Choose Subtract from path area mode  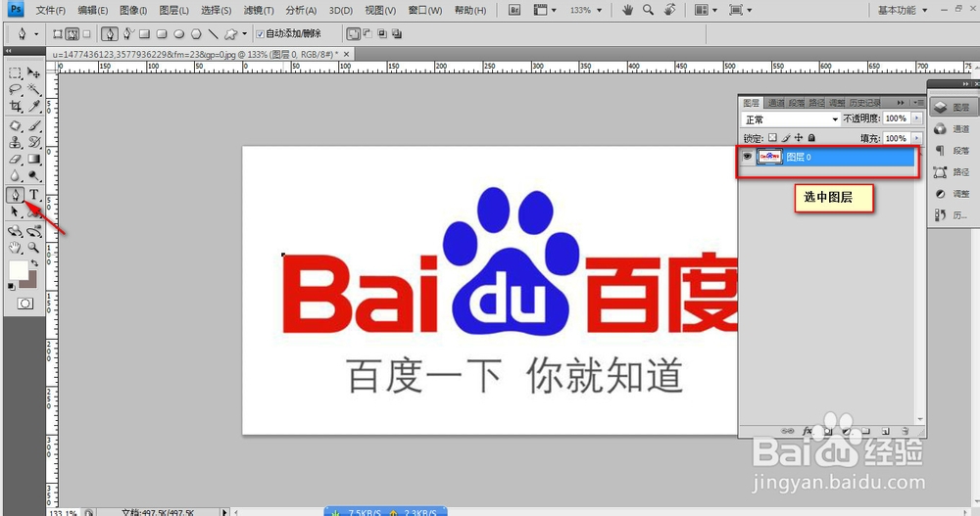pyautogui.click(x=367, y=33)
